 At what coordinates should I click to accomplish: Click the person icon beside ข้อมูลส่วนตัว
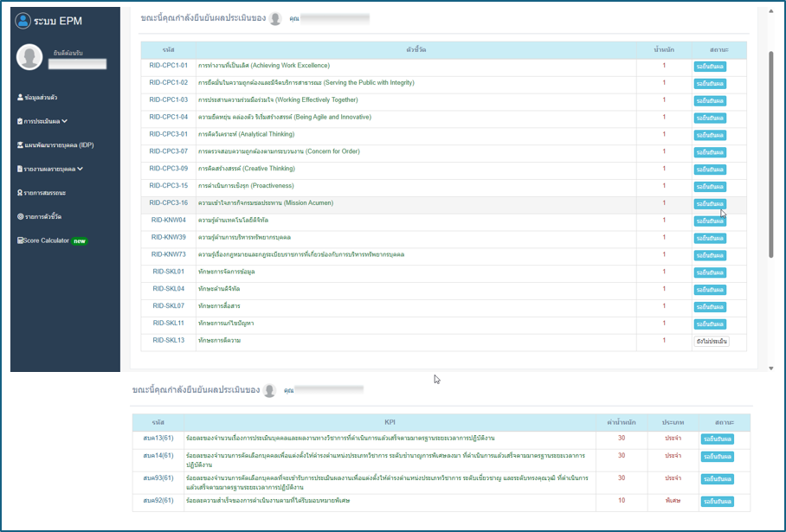tap(20, 97)
